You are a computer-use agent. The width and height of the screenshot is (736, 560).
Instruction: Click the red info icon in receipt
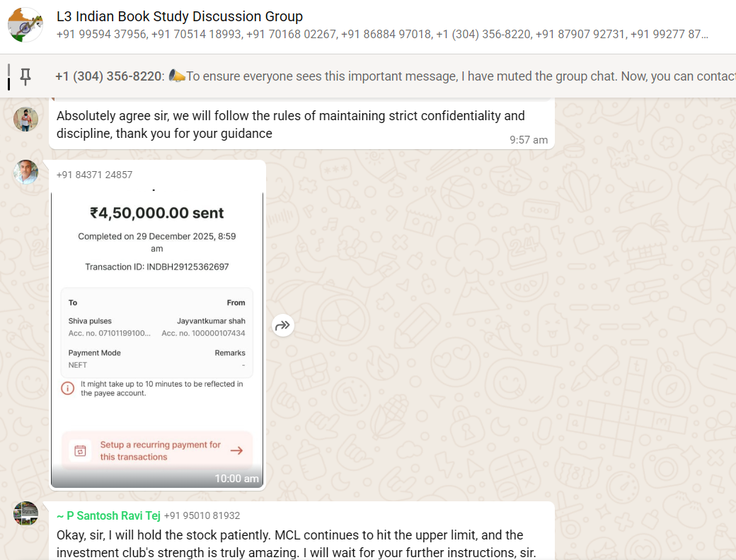coord(67,388)
